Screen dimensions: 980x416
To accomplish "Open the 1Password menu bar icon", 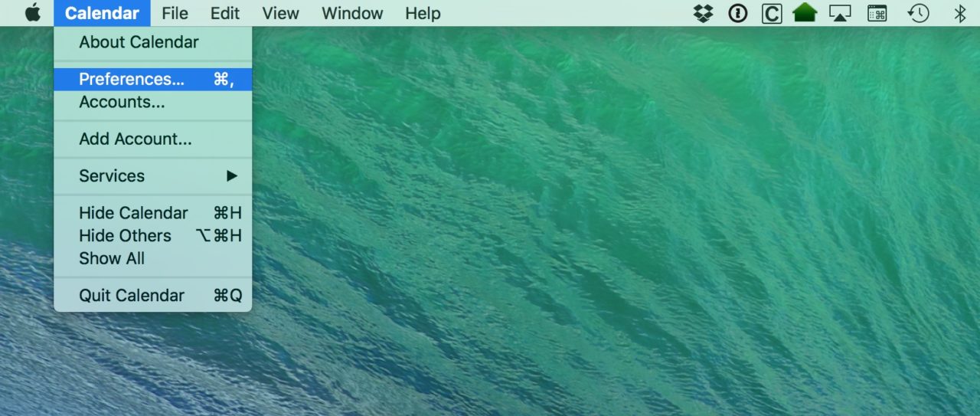I will point(737,13).
